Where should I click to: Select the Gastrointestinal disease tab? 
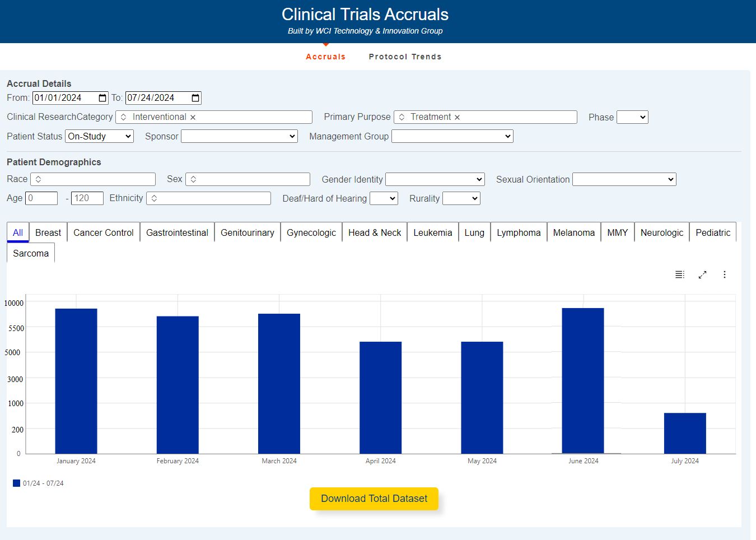177,232
